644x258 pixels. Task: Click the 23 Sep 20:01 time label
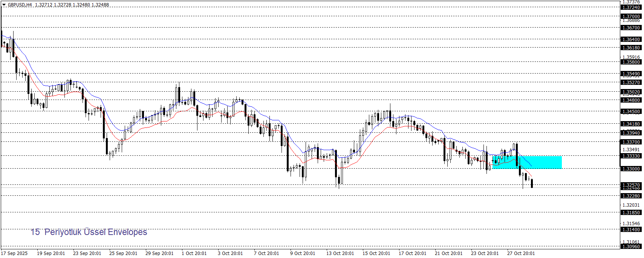[87, 253]
